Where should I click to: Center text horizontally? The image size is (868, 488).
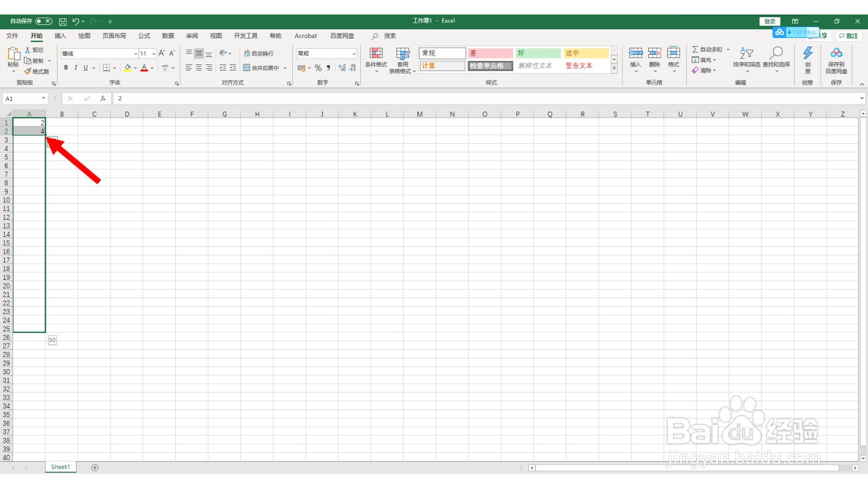click(199, 68)
